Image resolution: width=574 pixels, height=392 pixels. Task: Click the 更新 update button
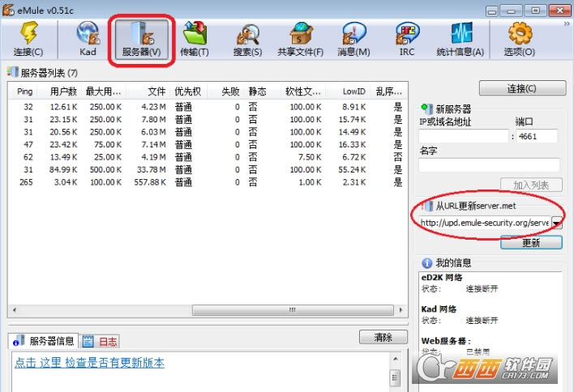531,242
